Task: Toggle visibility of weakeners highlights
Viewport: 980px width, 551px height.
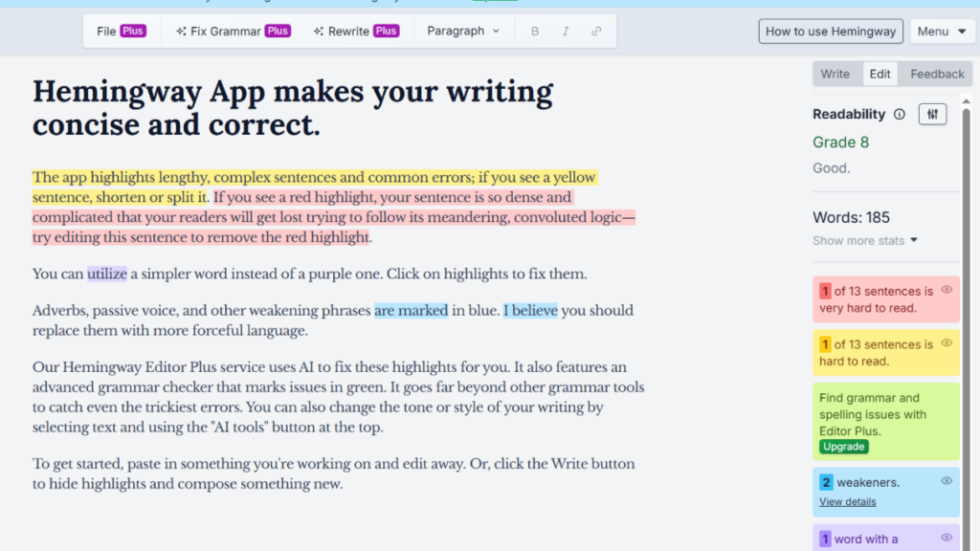Action: [947, 481]
